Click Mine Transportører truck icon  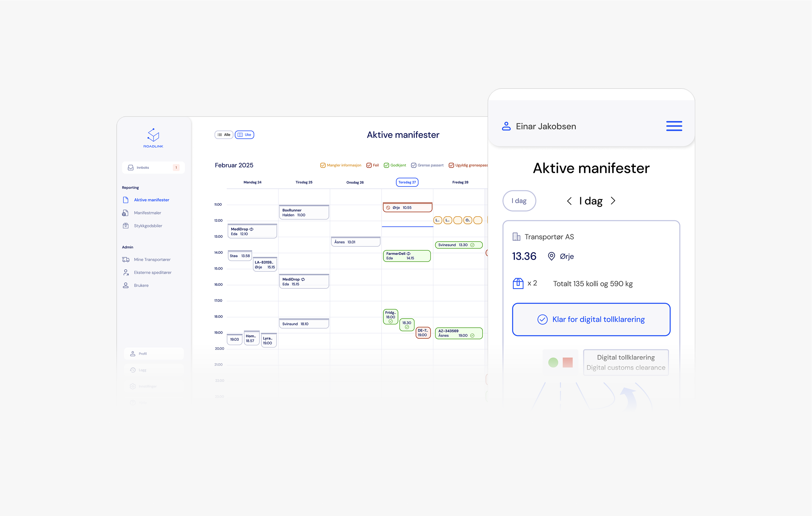[125, 260]
